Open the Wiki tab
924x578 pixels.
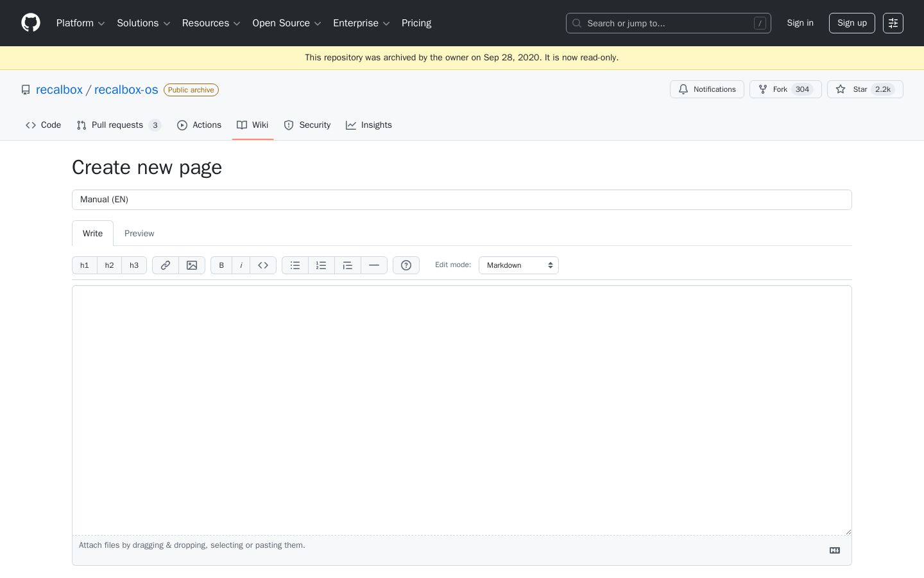pos(253,125)
